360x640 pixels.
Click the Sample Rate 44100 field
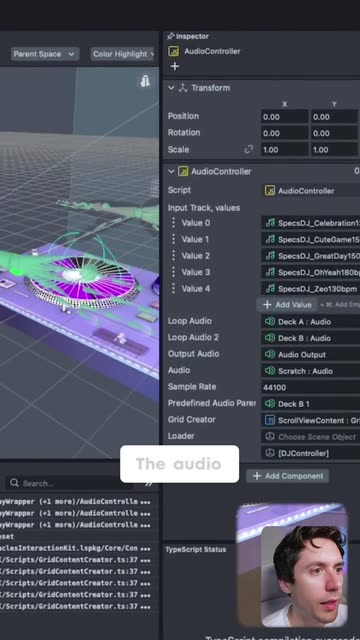(x=310, y=387)
